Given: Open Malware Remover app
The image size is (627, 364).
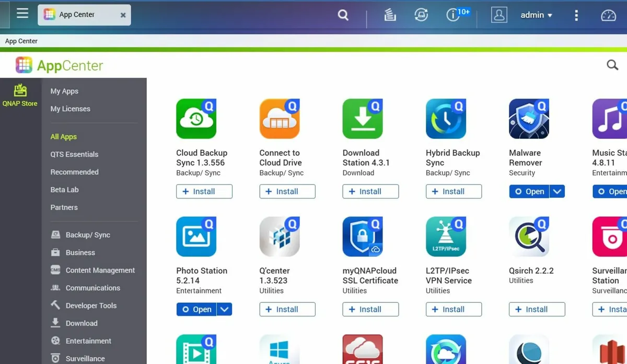Looking at the screenshot, I should (529, 192).
